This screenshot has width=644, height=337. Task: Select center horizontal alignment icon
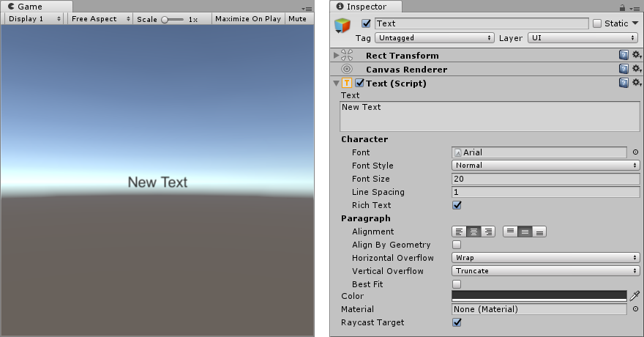tap(473, 232)
